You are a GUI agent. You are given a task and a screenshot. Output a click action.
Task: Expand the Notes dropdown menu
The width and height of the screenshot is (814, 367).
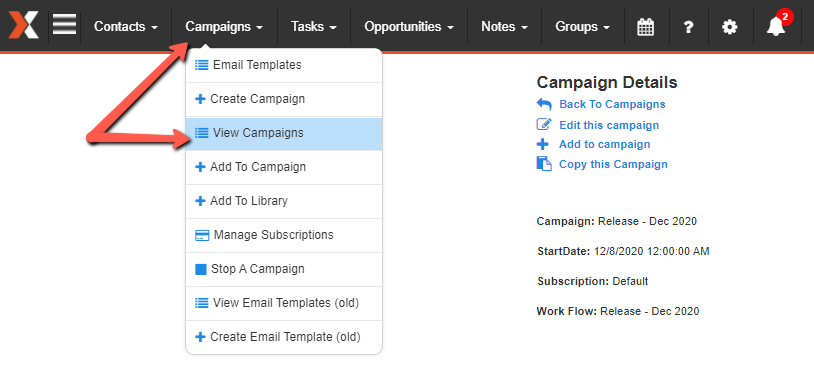pos(504,26)
